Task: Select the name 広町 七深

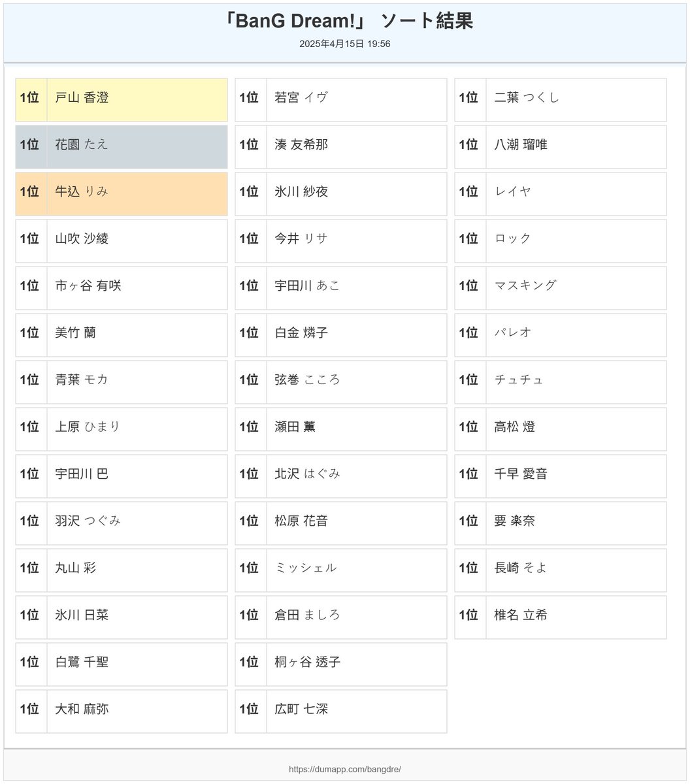Action: click(x=301, y=709)
